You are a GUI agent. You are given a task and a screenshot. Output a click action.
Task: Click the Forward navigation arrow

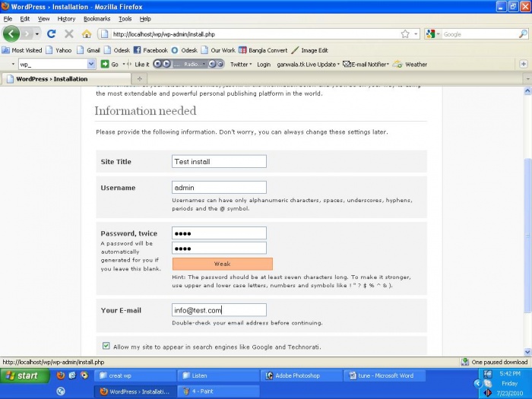(27, 34)
